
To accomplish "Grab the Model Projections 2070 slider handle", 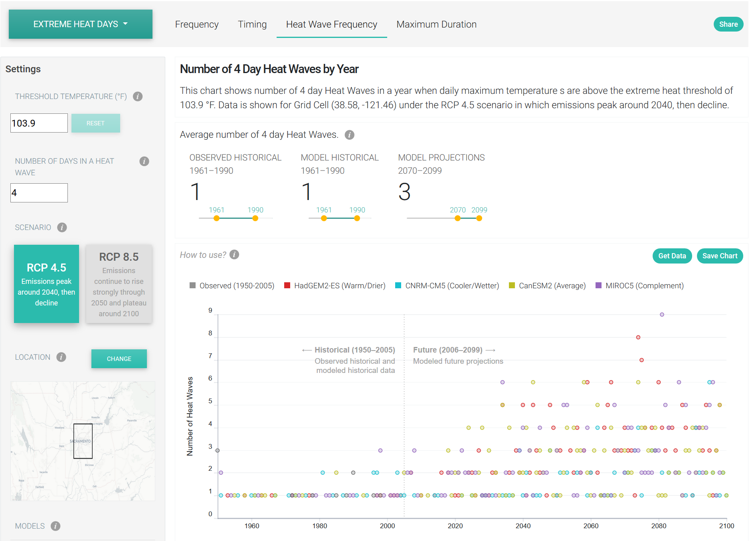I will point(458,218).
